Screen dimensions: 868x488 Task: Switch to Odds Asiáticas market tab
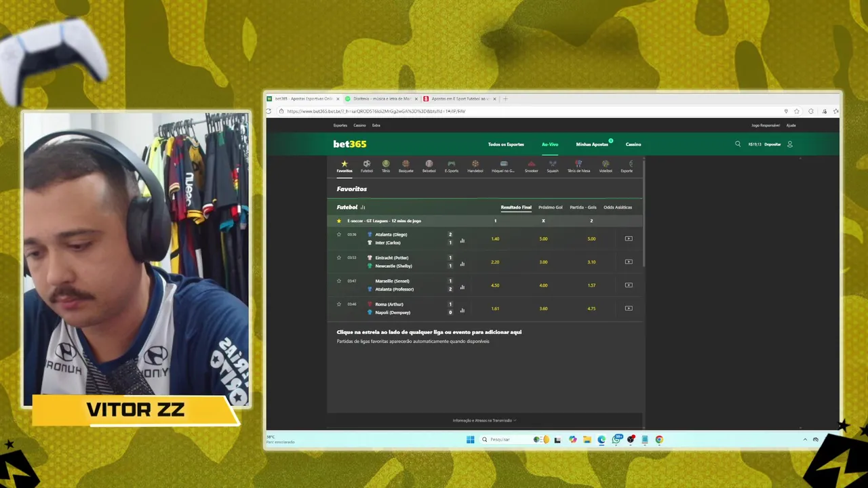click(618, 207)
